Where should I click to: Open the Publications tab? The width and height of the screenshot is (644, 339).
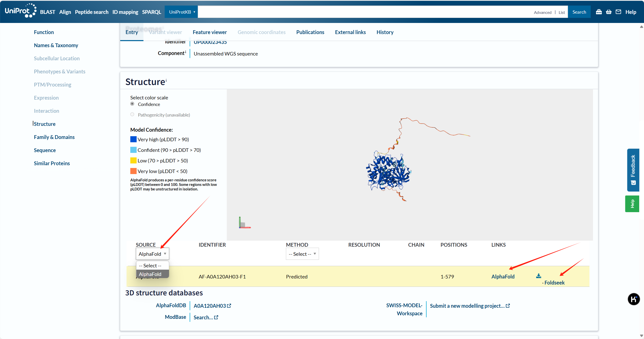pos(310,32)
